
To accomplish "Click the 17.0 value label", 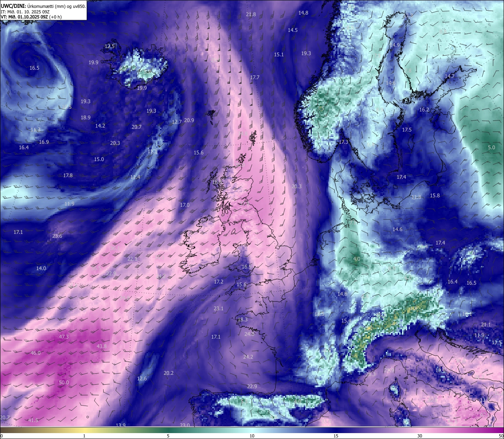I will coord(185,205).
